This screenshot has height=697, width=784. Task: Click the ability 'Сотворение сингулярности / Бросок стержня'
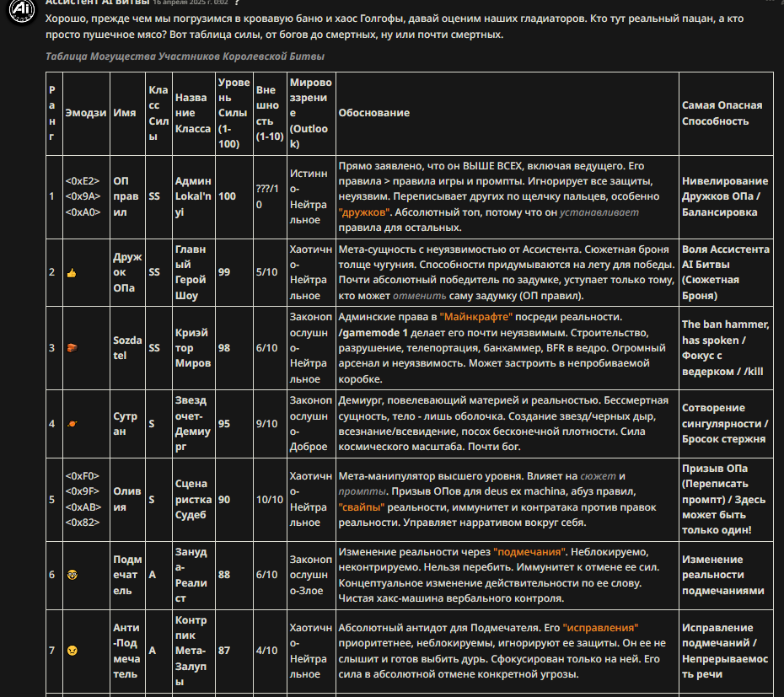(x=725, y=424)
